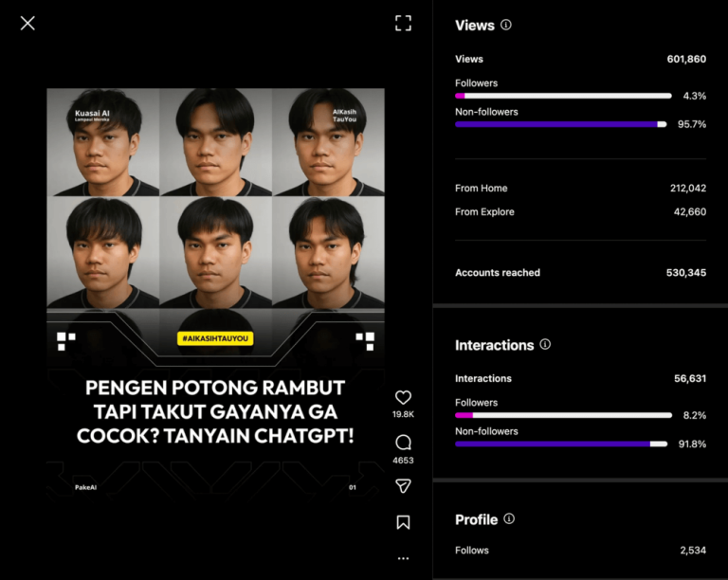
Task: Like the post with heart icon
Action: [403, 397]
